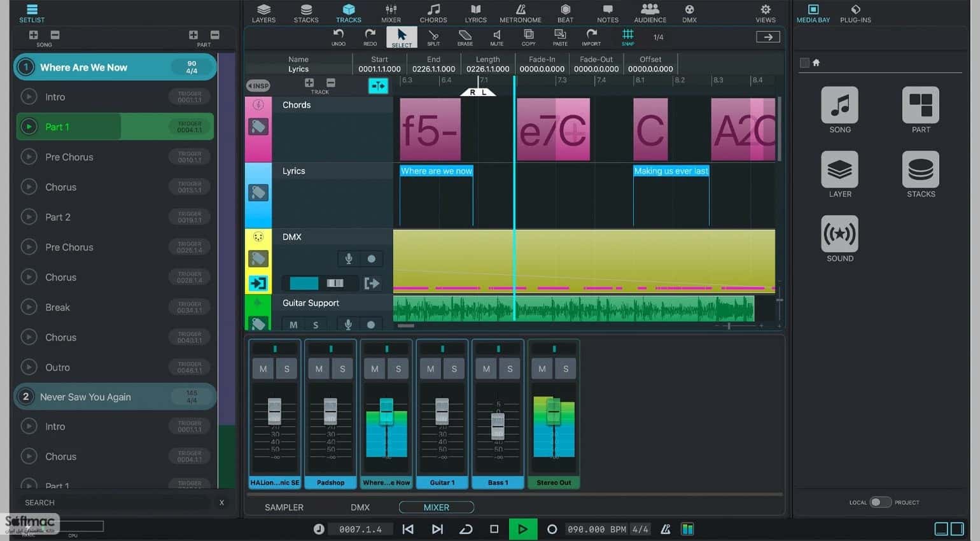Image resolution: width=980 pixels, height=541 pixels.
Task: Choose the Split tool
Action: point(433,38)
